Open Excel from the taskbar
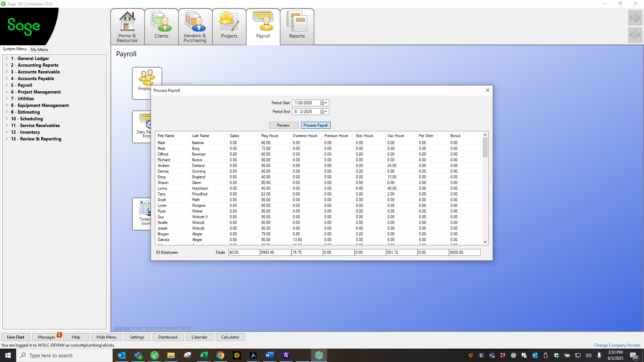Screen dimensions: 644x362 coord(204,355)
